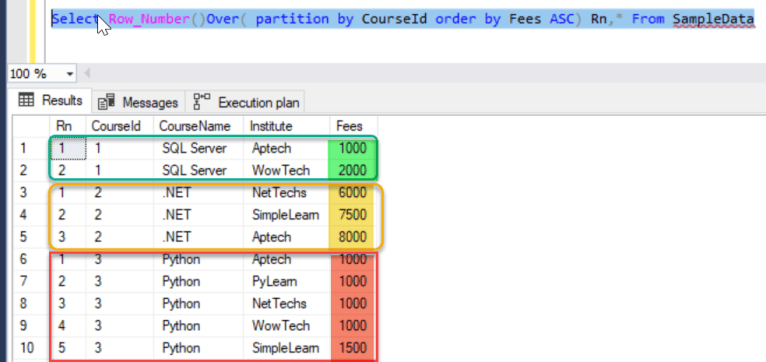Select the CourseId column header
766x362 pixels.
(120, 127)
